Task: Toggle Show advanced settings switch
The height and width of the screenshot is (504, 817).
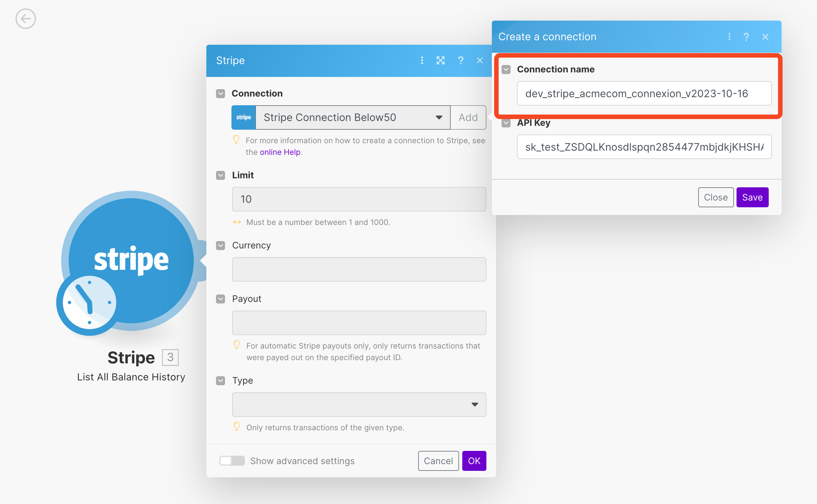Action: click(x=232, y=461)
